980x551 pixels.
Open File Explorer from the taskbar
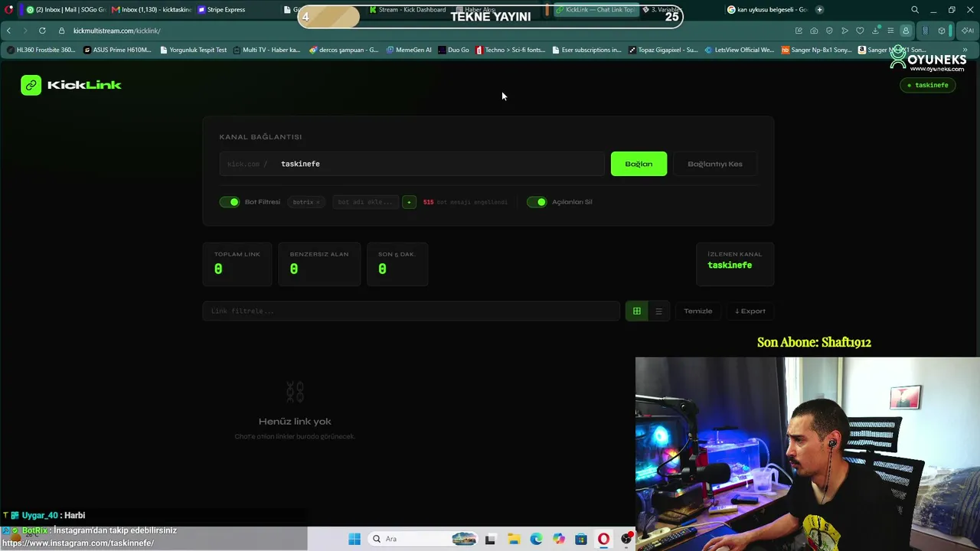click(513, 539)
